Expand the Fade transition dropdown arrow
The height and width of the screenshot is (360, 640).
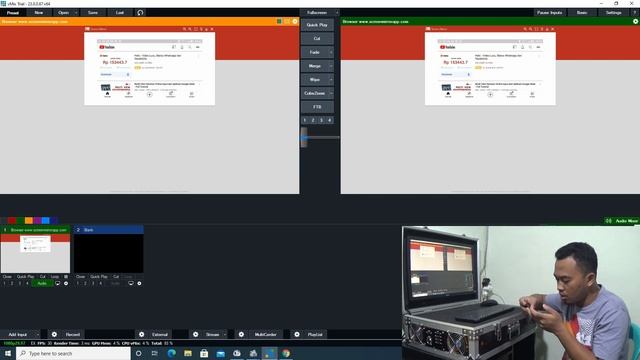coord(331,52)
